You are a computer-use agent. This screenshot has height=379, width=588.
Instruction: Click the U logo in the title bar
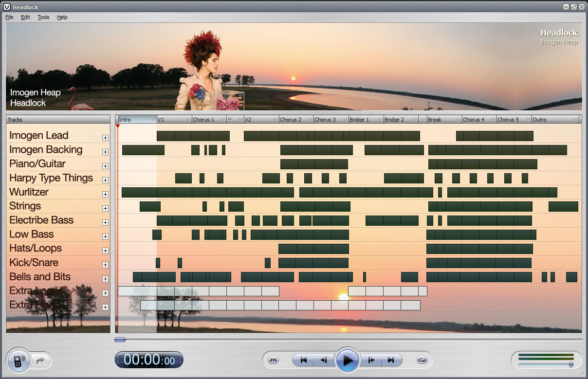[x=7, y=7]
